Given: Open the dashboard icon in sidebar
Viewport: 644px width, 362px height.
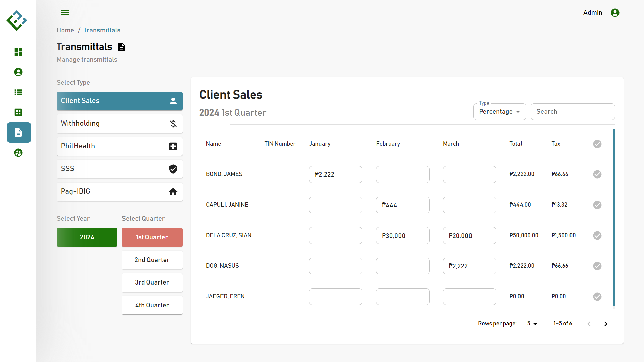Looking at the screenshot, I should [18, 52].
